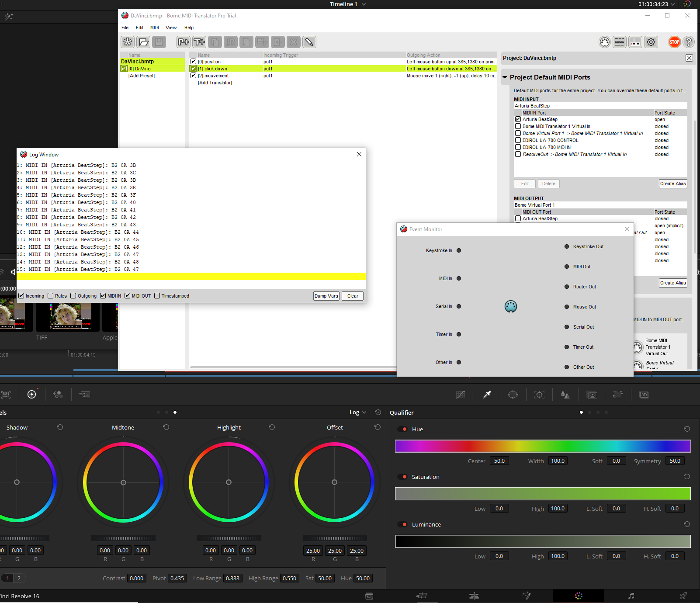Screen dimensions: 700x603
Task: Click the Hue qualifier color bar
Action: click(x=543, y=446)
